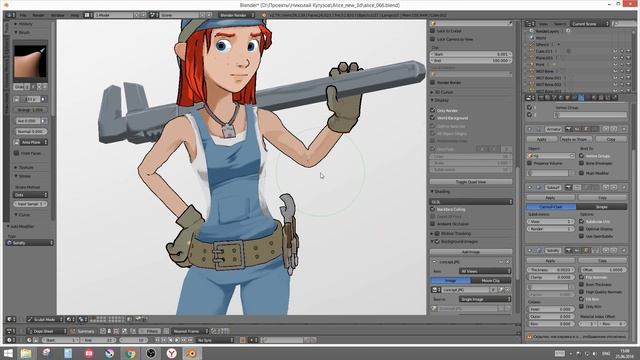
Task: Click the sculpt brush preview thumbnail
Action: pyautogui.click(x=30, y=61)
